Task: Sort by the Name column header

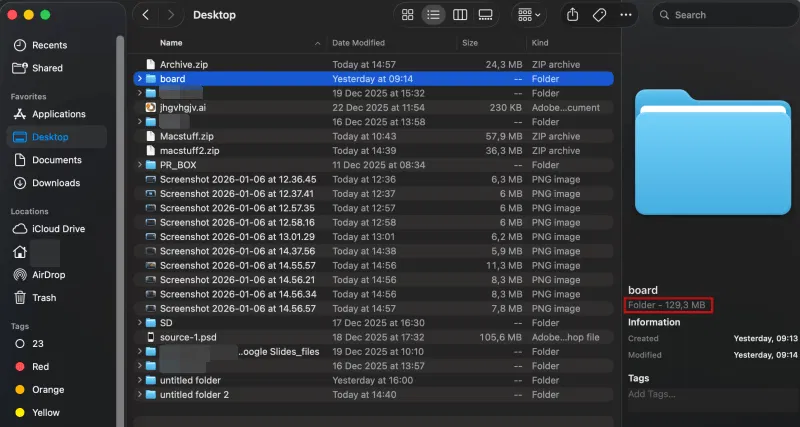Action: click(x=171, y=43)
